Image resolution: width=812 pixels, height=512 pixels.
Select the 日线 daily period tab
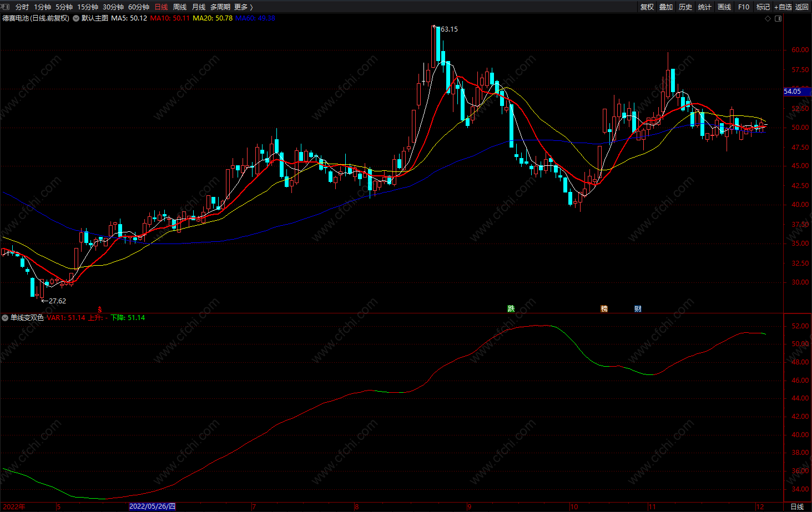tap(161, 7)
